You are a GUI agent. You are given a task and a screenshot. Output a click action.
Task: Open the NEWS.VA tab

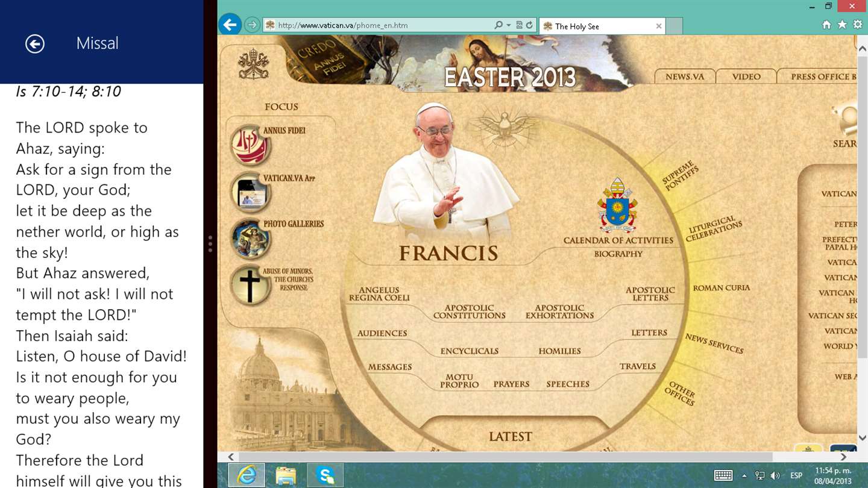685,77
